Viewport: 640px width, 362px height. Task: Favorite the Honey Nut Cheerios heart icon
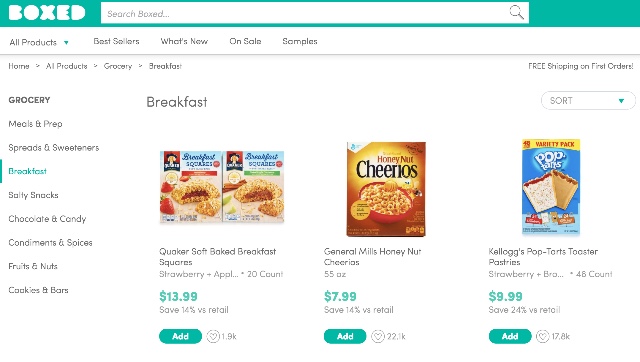point(378,336)
